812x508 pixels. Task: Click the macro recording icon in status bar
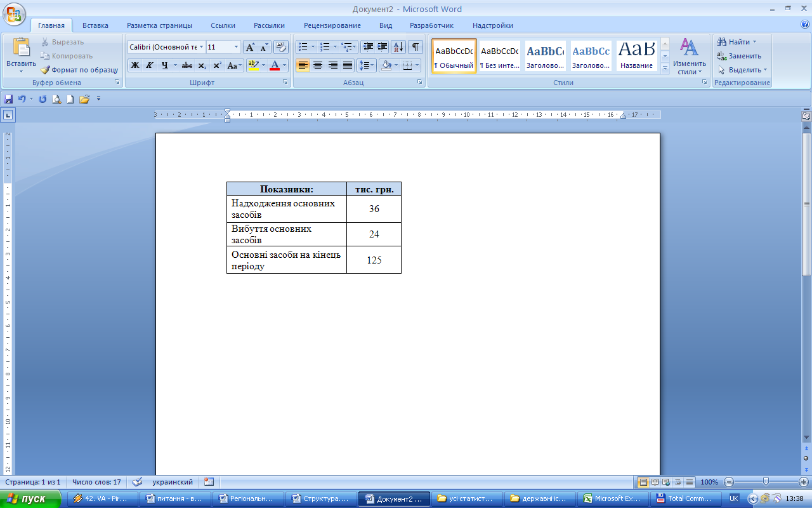(x=209, y=482)
